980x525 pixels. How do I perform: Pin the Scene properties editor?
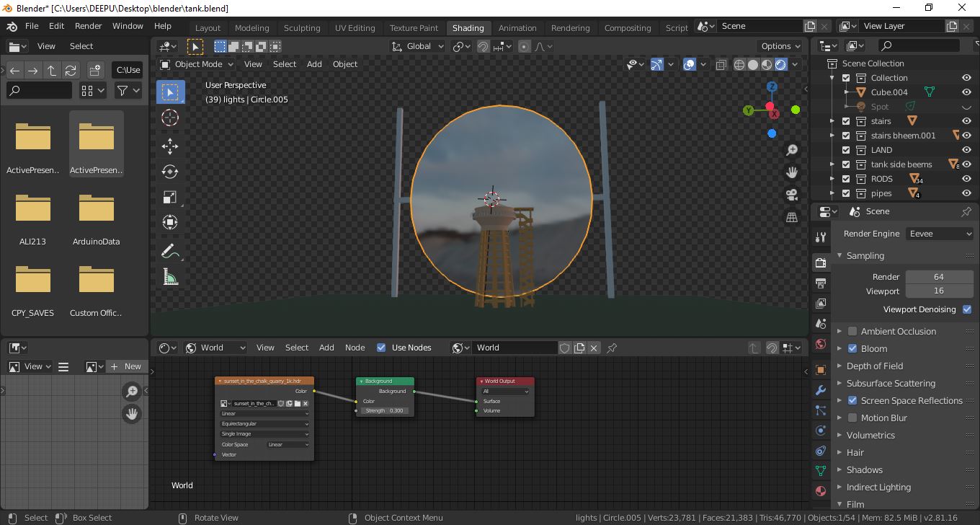[966, 211]
